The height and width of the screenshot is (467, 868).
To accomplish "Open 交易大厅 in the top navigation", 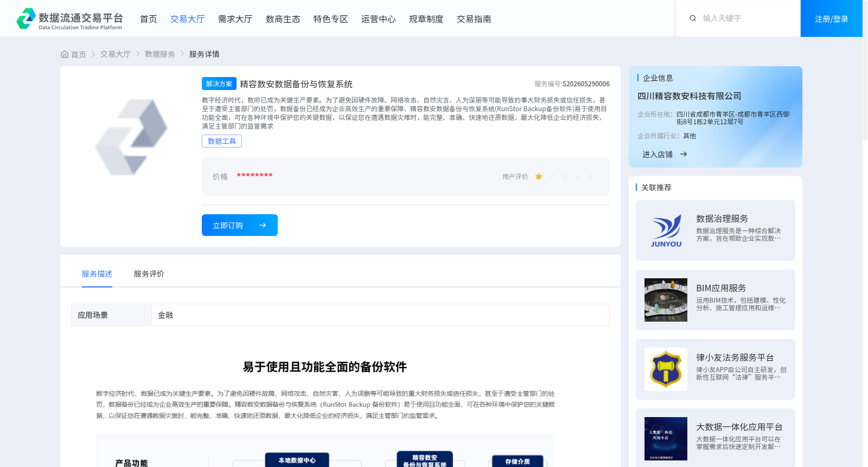I will (x=187, y=19).
